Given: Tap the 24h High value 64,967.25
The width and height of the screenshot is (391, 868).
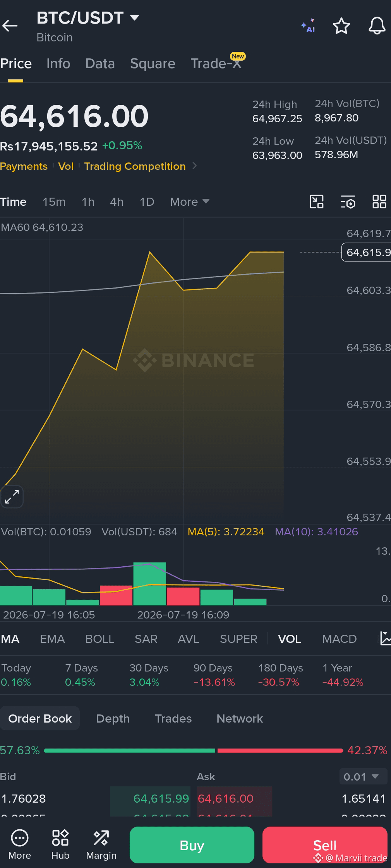Looking at the screenshot, I should [x=277, y=118].
